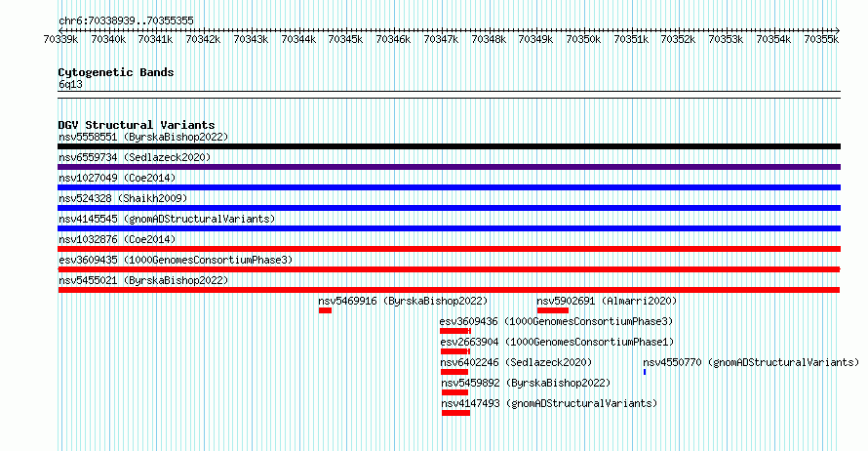The height and width of the screenshot is (451, 868).
Task: Click the 70347k ruler position
Action: [441, 39]
